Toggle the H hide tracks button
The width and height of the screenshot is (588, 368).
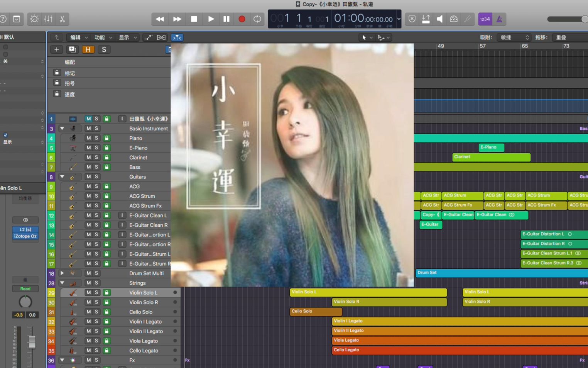tap(88, 49)
